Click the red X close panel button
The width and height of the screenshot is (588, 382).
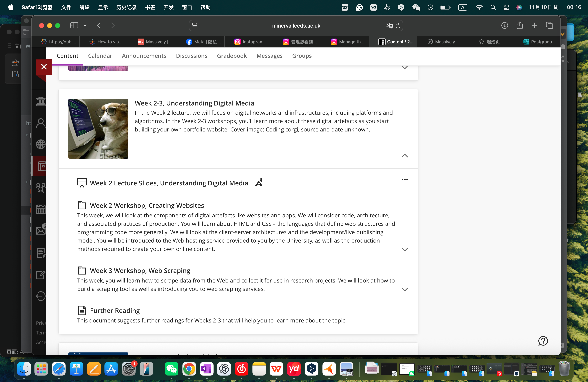click(x=44, y=67)
